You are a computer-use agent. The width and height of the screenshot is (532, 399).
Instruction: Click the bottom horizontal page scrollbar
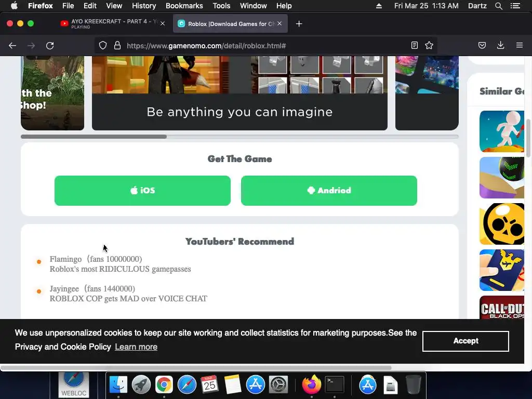tap(196, 368)
